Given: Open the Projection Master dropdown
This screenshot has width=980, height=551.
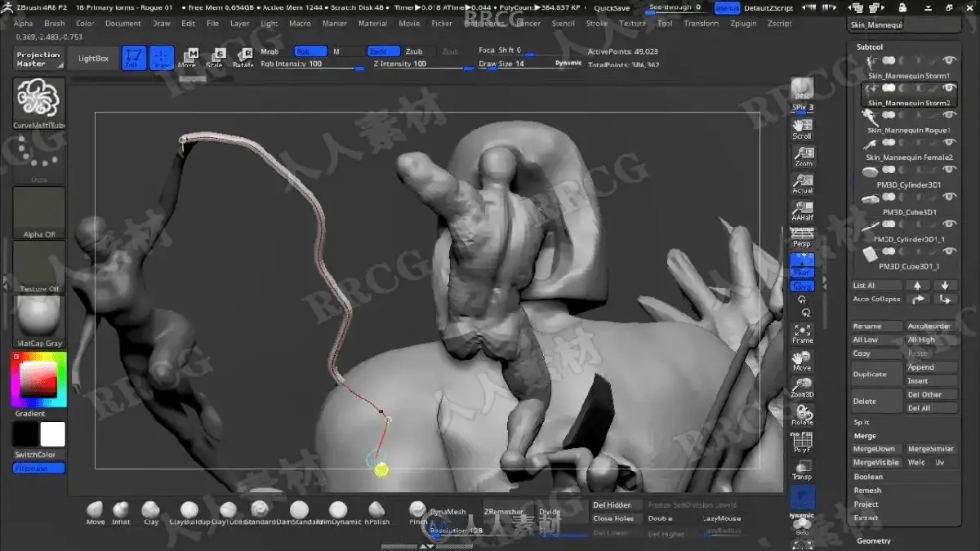Looking at the screenshot, I should (x=38, y=60).
